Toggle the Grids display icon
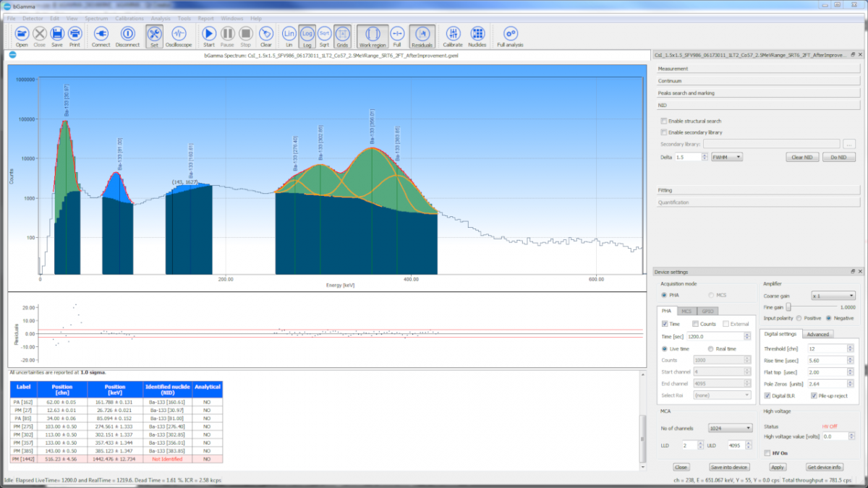868x488 pixels. click(x=342, y=34)
